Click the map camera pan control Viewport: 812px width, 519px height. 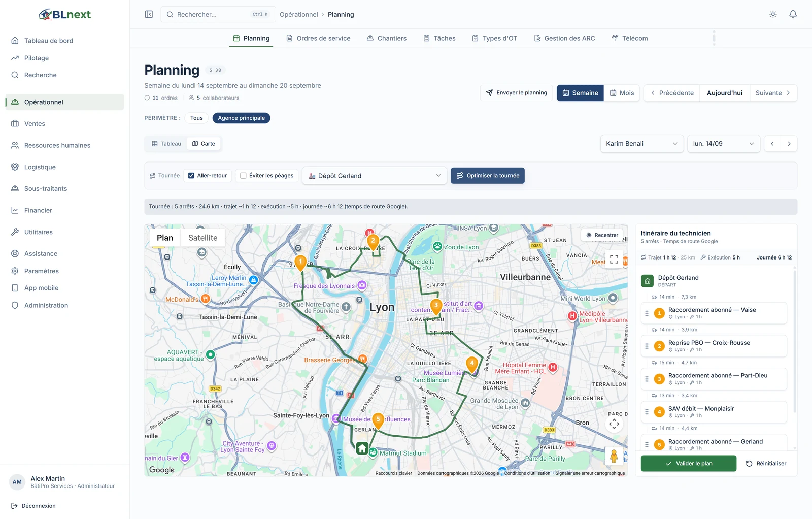pyautogui.click(x=614, y=424)
